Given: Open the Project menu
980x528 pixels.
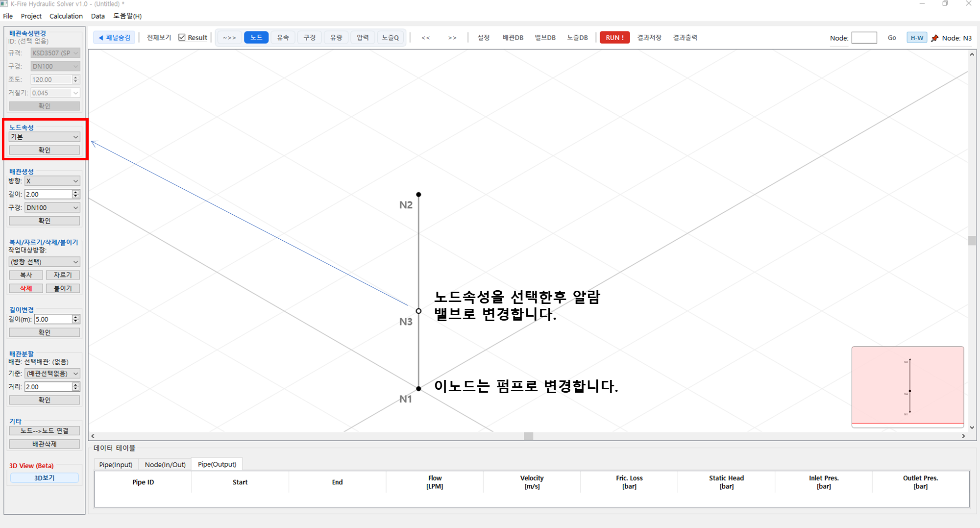Looking at the screenshot, I should (31, 16).
